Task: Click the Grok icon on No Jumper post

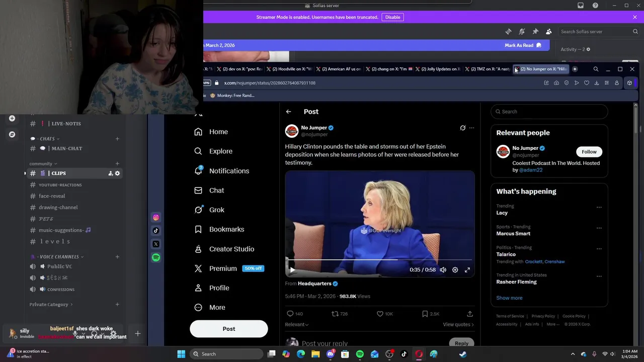Action: coord(463,128)
